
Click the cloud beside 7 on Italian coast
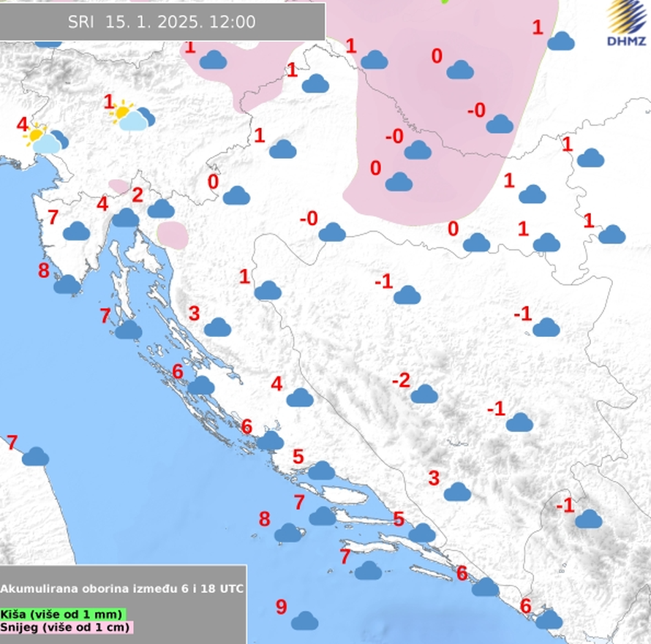35,457
